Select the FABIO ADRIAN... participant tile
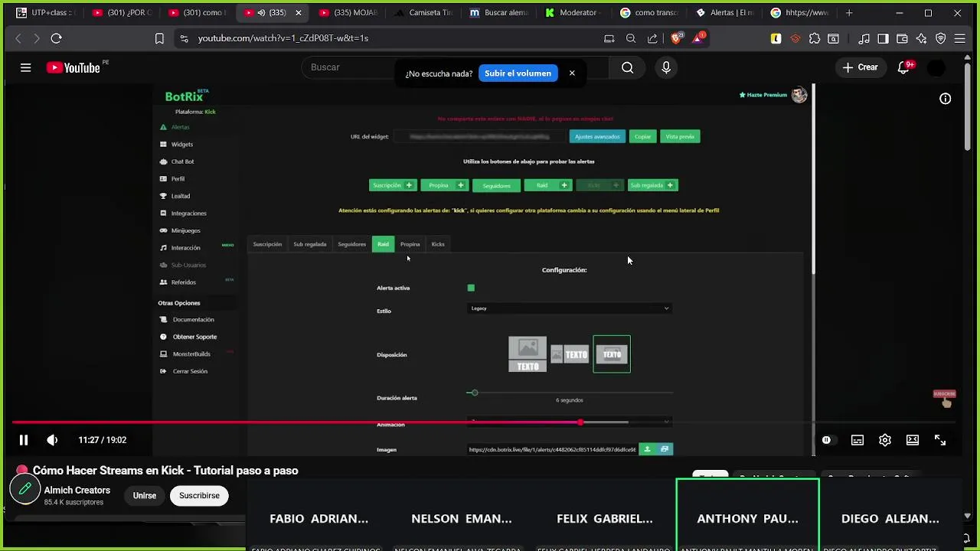The image size is (980, 551). pos(318,514)
